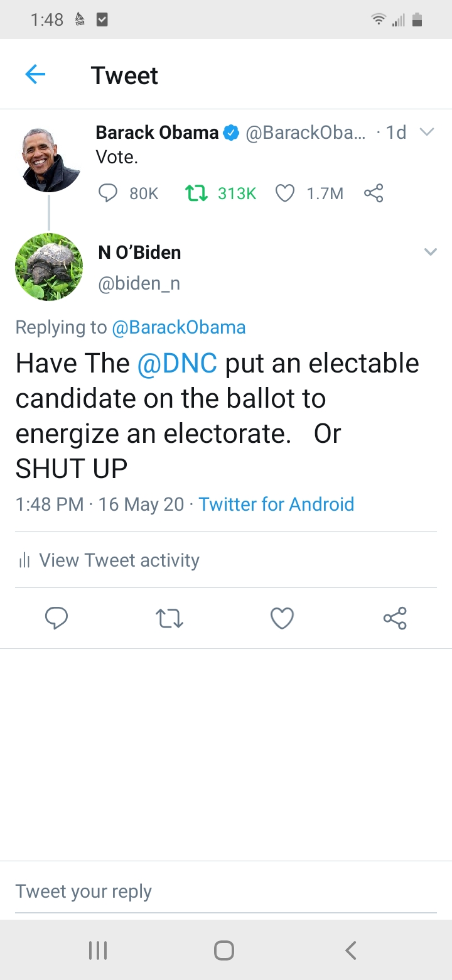Screen dimensions: 452x980
Task: Reply to N O'Biden's tweet
Action: 56,618
